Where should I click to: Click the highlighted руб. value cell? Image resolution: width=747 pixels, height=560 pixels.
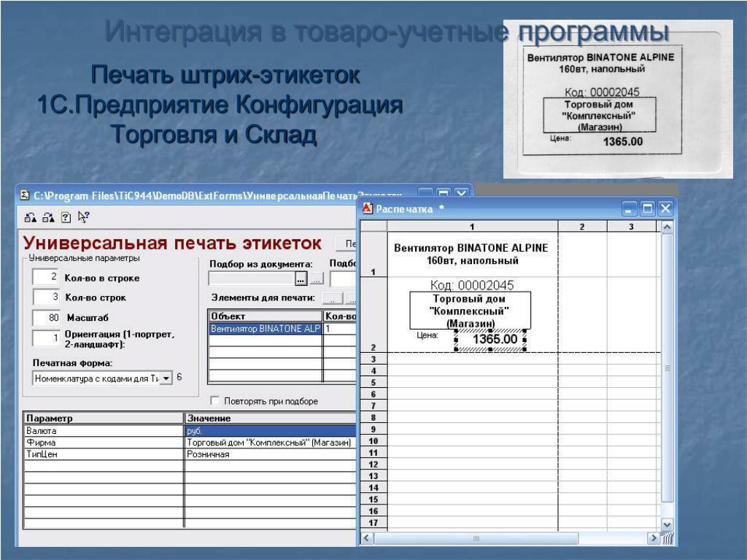tap(271, 430)
